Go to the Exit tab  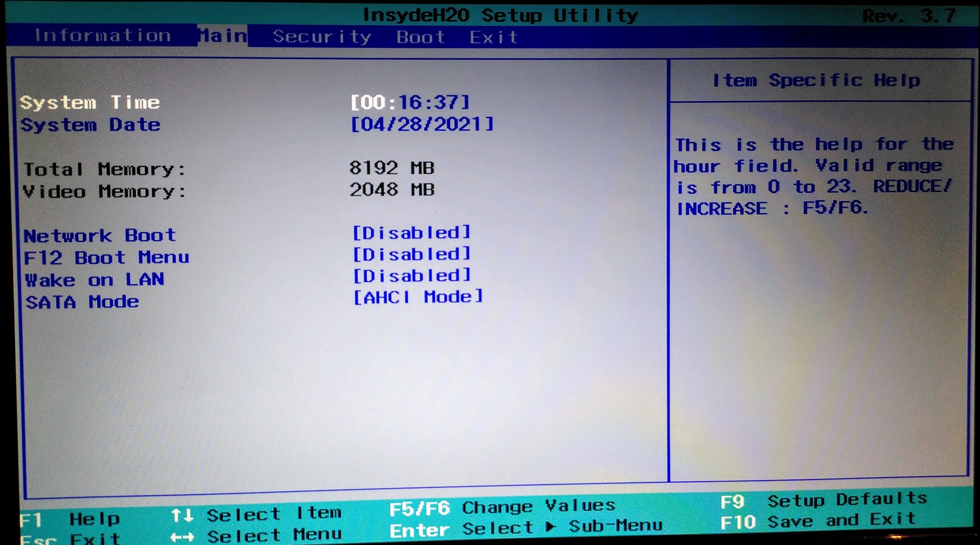tap(493, 37)
